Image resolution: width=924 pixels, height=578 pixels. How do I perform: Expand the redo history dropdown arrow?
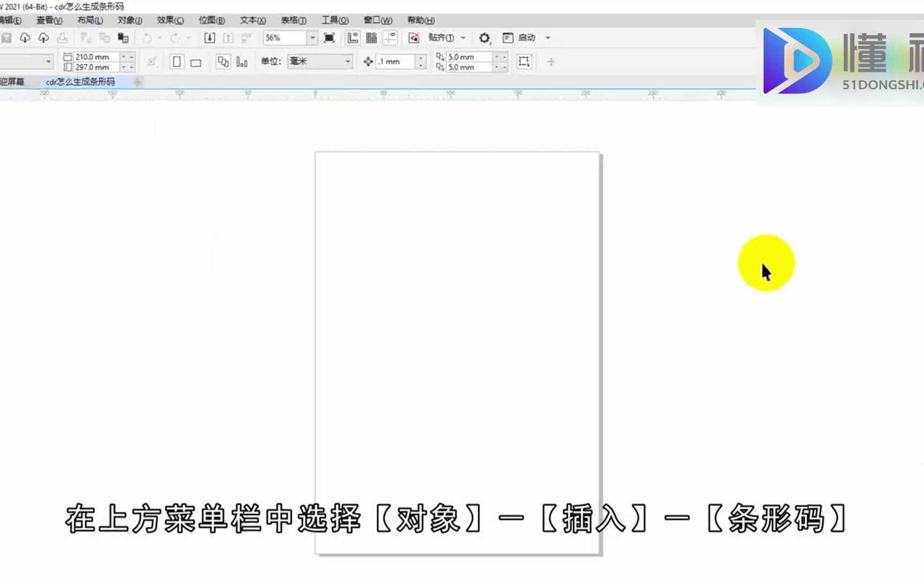(188, 38)
